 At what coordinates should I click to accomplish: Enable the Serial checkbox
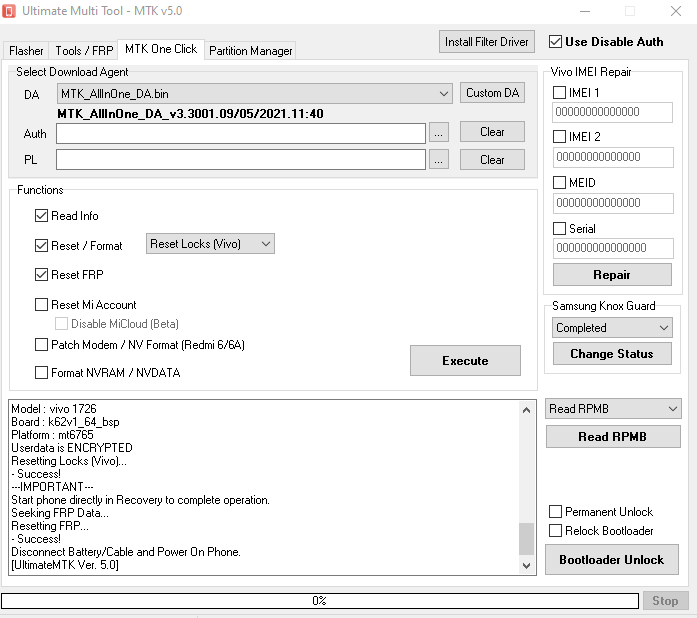[x=559, y=229]
